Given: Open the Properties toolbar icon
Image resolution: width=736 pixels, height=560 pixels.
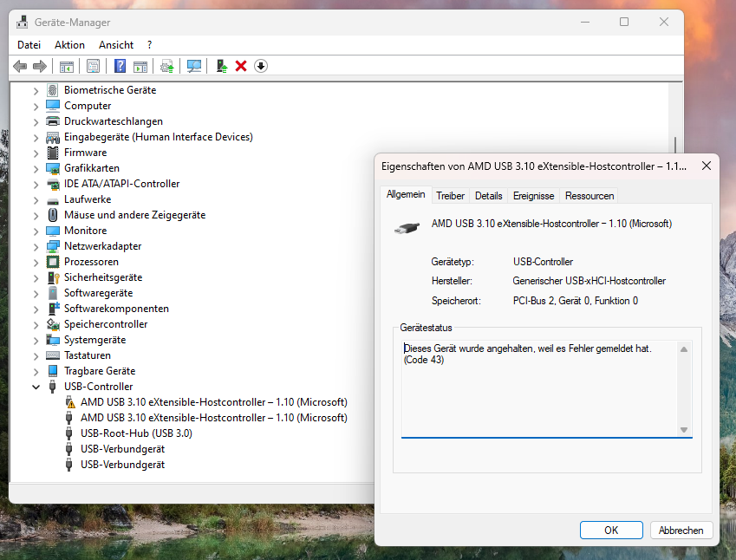Looking at the screenshot, I should point(93,66).
